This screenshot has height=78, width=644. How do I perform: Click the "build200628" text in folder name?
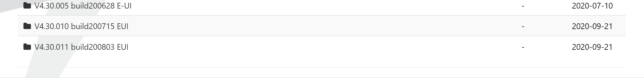pyautogui.click(x=93, y=6)
